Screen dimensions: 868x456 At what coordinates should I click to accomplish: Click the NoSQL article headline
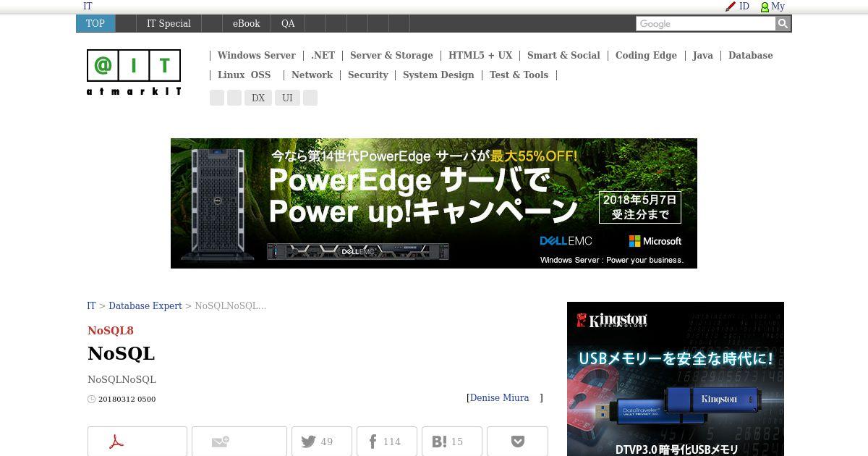tap(122, 353)
